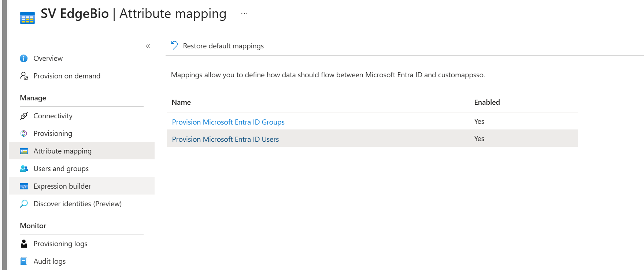
Task: Click the Mappings description text
Action: click(328, 75)
